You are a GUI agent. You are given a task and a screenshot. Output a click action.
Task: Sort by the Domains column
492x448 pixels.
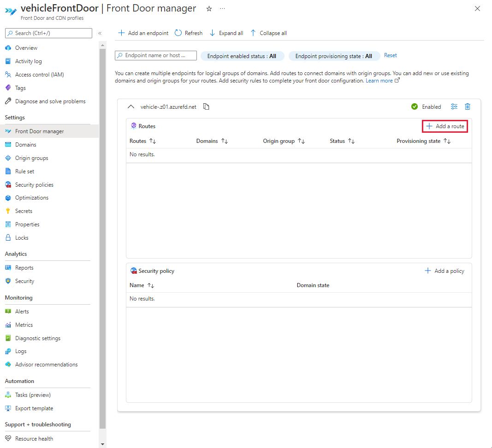pyautogui.click(x=212, y=141)
